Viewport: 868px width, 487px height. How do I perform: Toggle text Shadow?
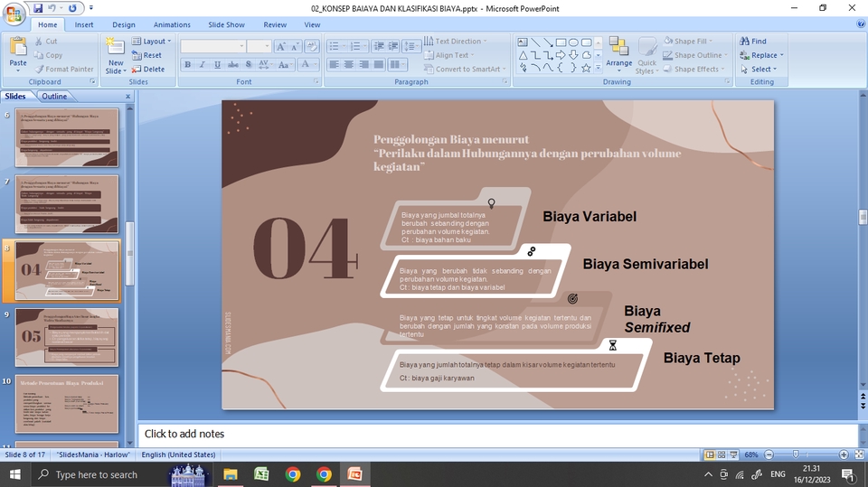249,65
